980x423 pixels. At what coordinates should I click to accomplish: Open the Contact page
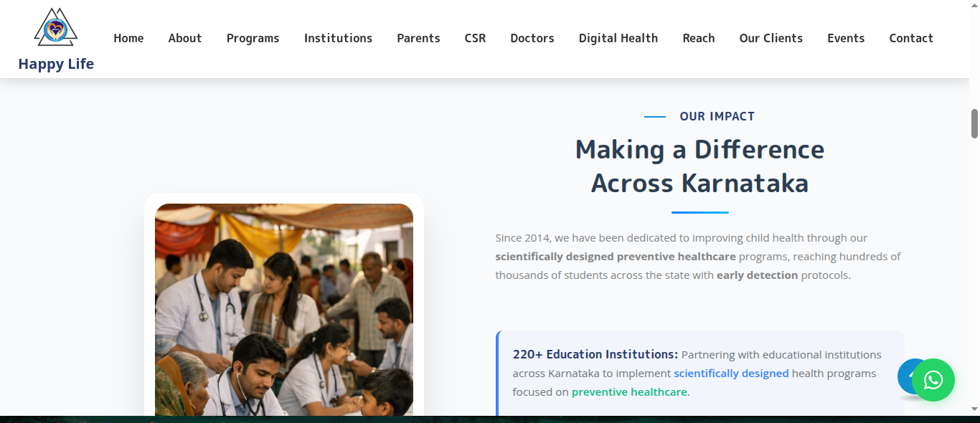pos(910,39)
